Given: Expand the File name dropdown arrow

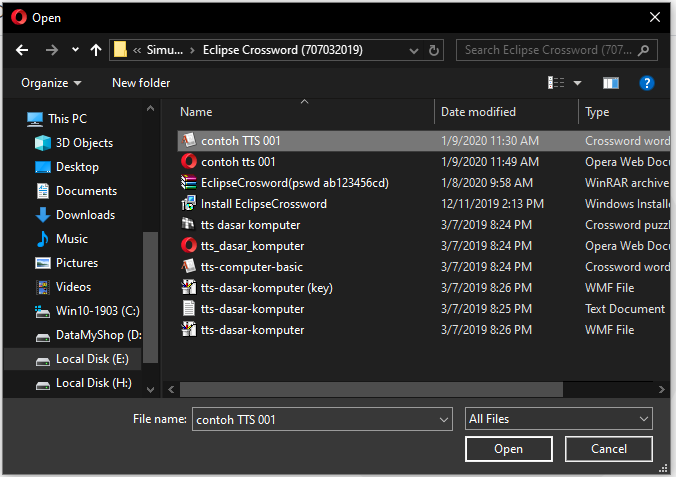Looking at the screenshot, I should pyautogui.click(x=444, y=420).
